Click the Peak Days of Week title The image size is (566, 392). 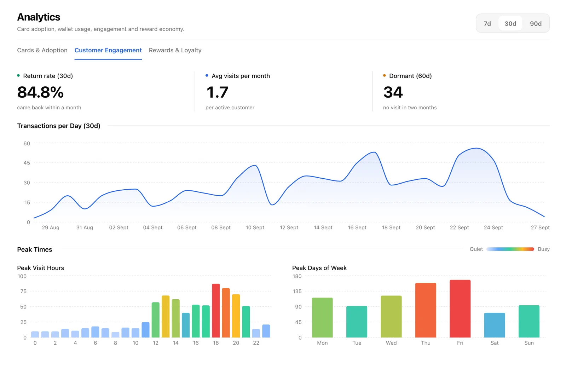pyautogui.click(x=319, y=268)
